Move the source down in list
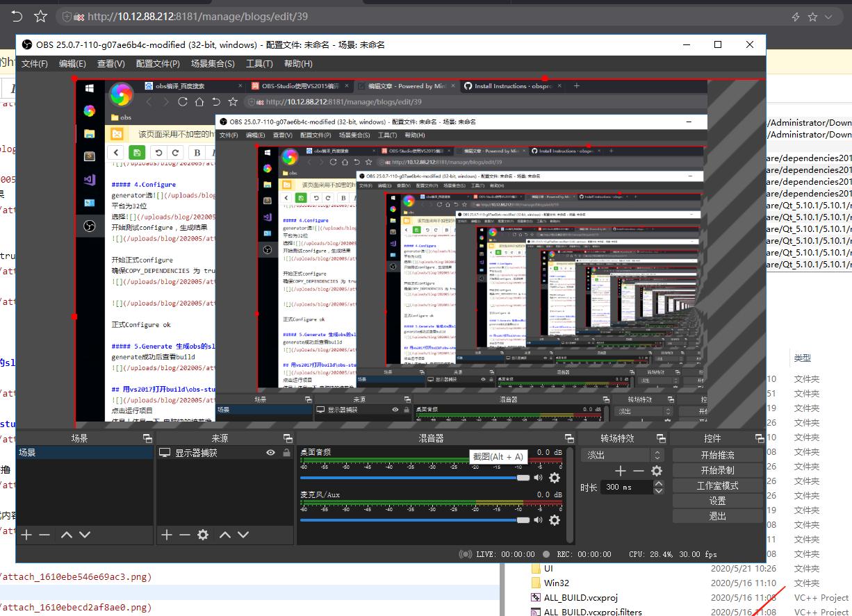 click(x=243, y=535)
